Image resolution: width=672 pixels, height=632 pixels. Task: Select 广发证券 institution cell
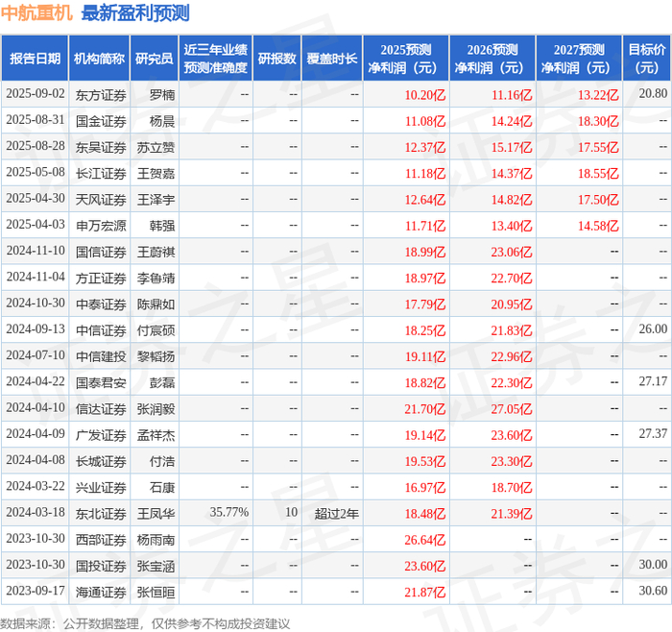pos(101,435)
